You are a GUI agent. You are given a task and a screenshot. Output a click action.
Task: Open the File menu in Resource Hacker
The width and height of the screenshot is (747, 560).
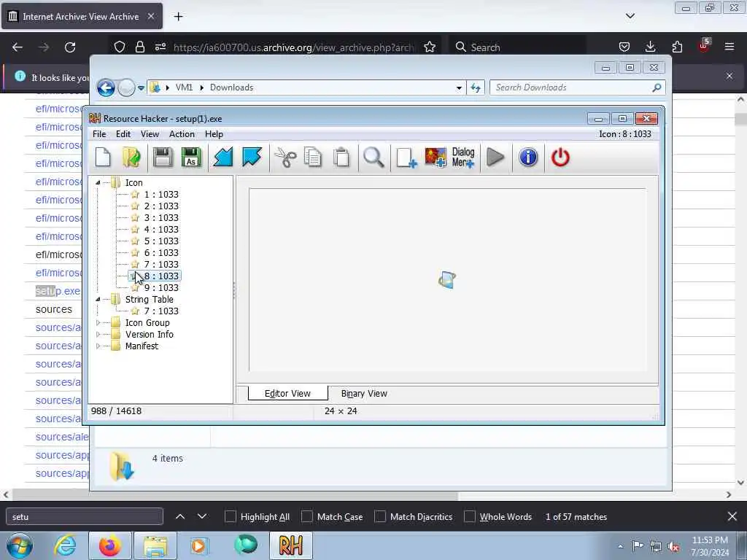click(99, 134)
